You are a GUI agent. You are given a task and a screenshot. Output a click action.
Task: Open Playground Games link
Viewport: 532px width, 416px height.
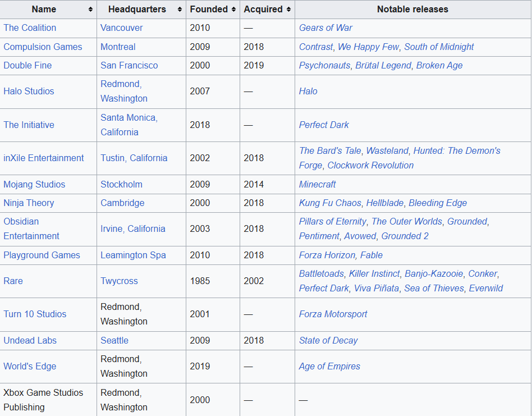(42, 255)
